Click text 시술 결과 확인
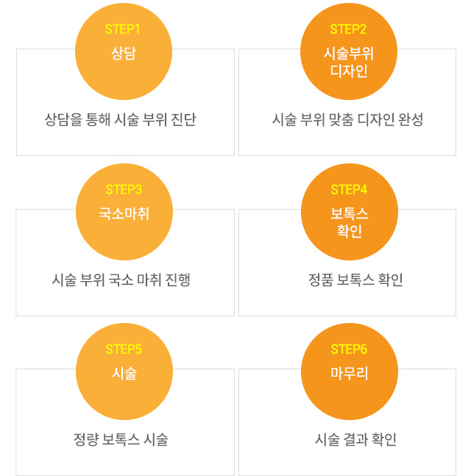The image size is (471, 476). point(355,439)
